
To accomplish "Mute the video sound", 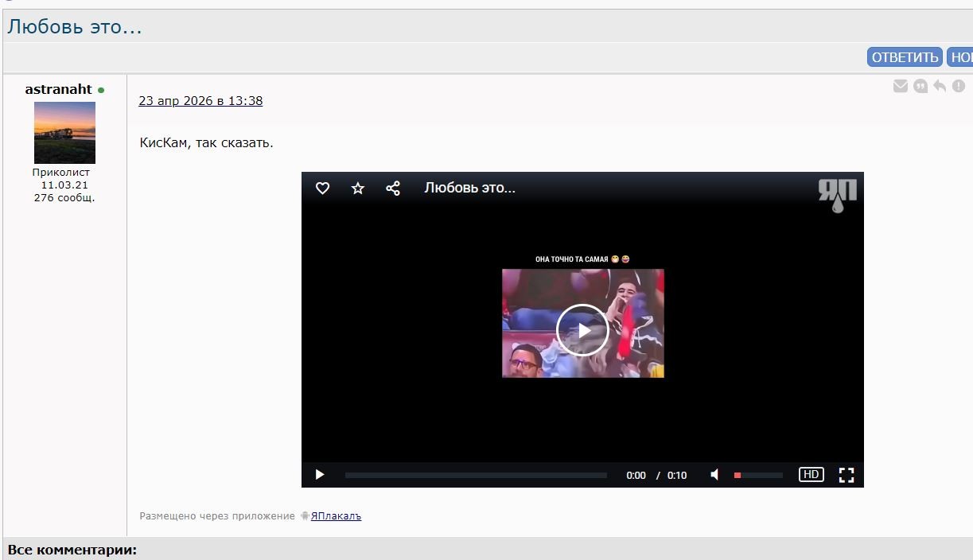I will (714, 475).
